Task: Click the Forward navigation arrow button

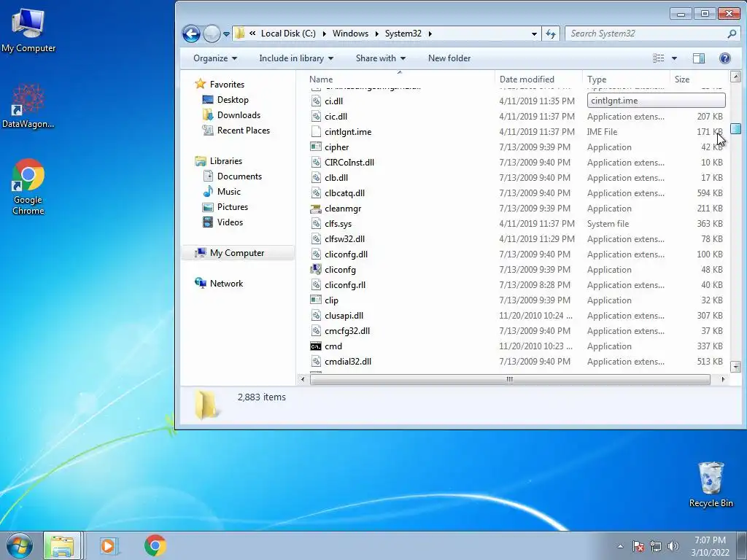Action: [x=212, y=34]
